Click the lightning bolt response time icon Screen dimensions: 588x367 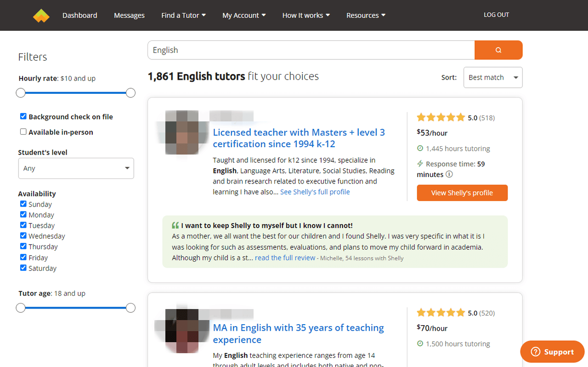[x=420, y=164]
